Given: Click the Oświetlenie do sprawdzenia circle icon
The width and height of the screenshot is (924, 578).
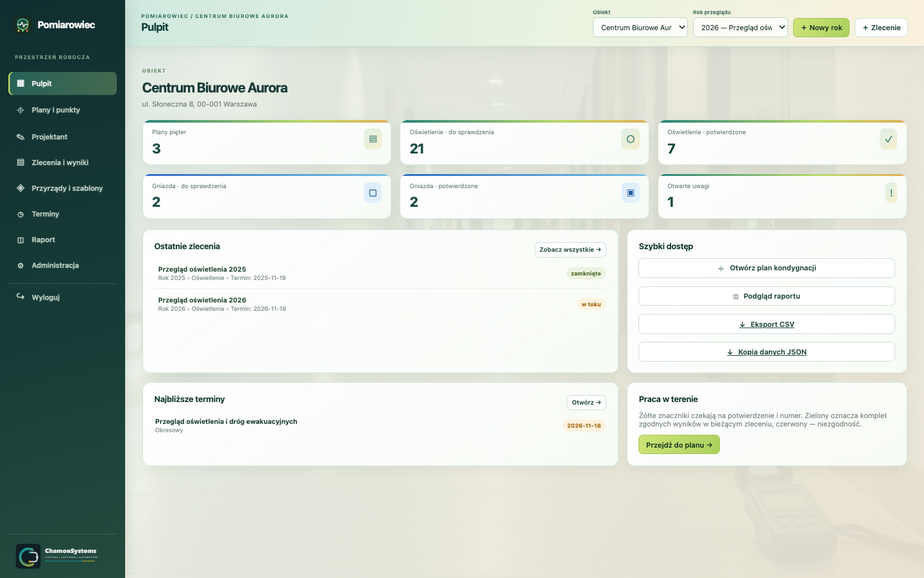Looking at the screenshot, I should pos(630,139).
